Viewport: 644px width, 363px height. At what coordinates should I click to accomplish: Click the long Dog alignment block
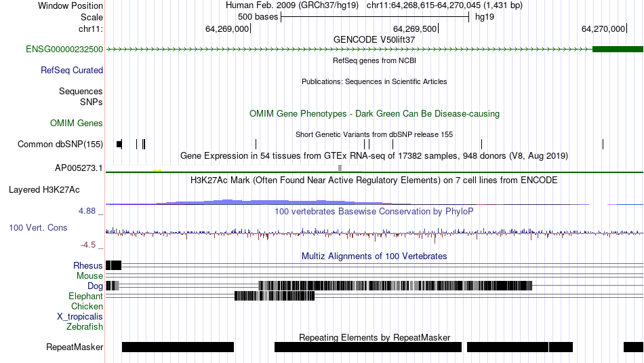pyautogui.click(x=395, y=286)
